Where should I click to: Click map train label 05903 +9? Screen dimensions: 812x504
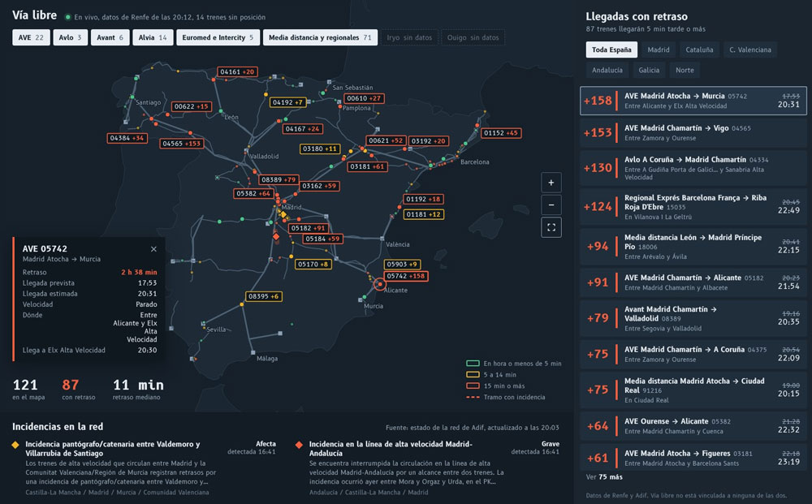pos(402,265)
